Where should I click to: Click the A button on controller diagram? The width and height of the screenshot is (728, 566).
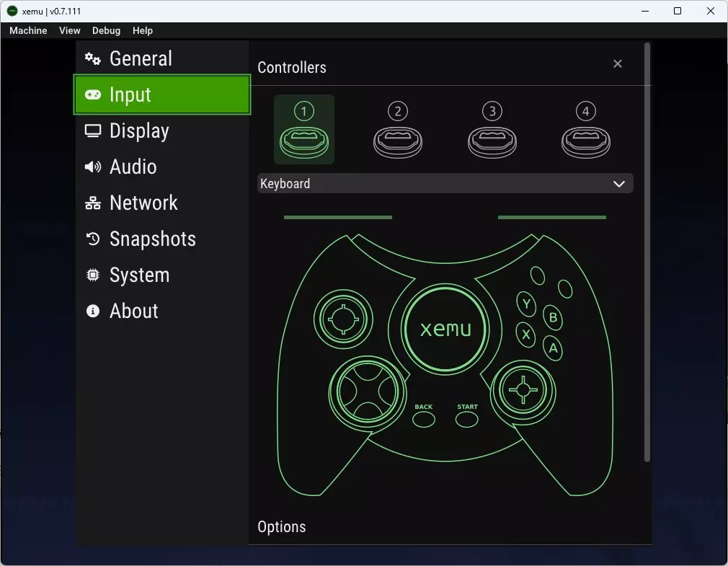(553, 348)
